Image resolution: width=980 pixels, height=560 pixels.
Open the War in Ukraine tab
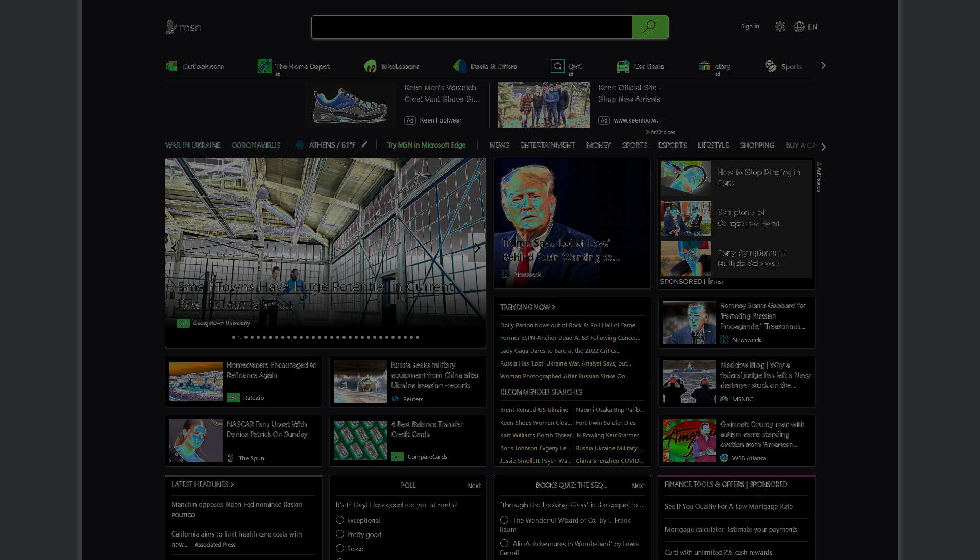(x=193, y=145)
